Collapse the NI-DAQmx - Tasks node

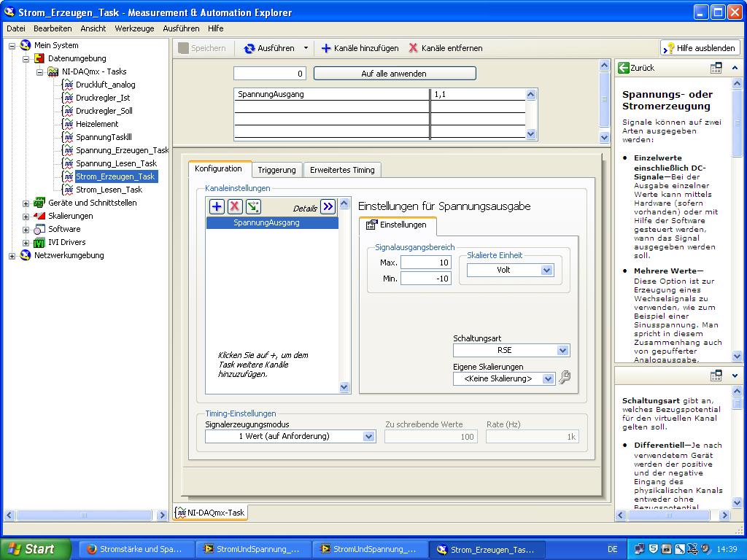tap(40, 71)
